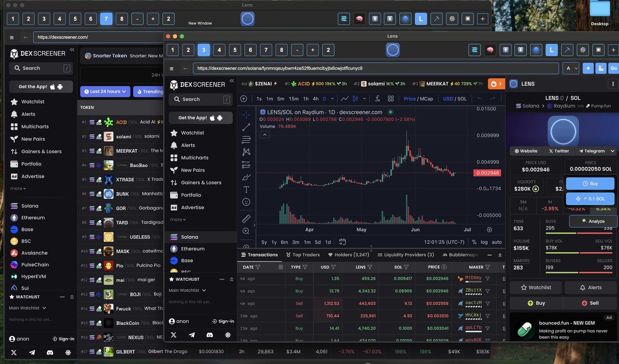Select the trend line drawing tool

(246, 127)
